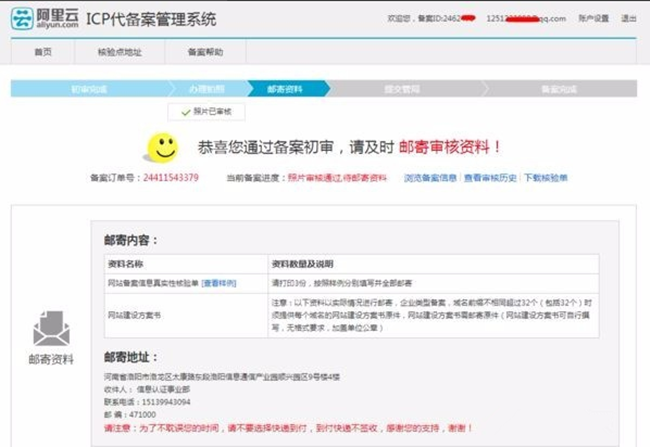
Task: Open the 查看样例 link
Action: (219, 283)
